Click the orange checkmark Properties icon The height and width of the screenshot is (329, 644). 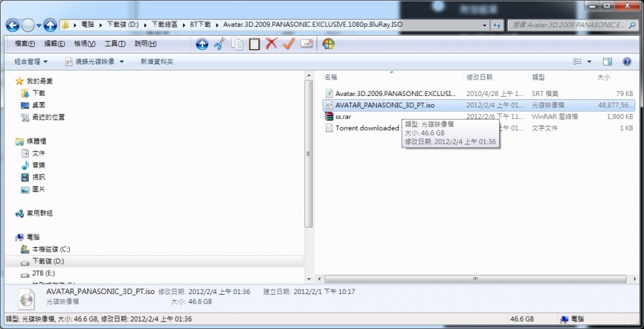point(288,44)
